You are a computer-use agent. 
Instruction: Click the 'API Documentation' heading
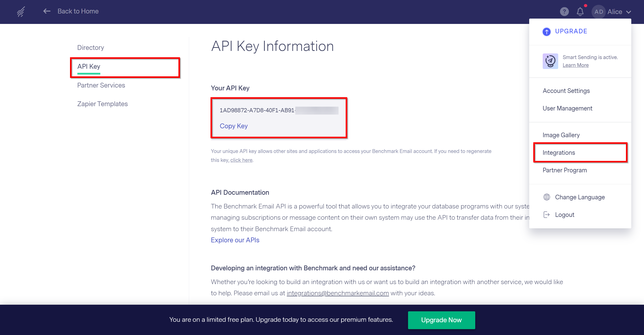click(x=240, y=192)
